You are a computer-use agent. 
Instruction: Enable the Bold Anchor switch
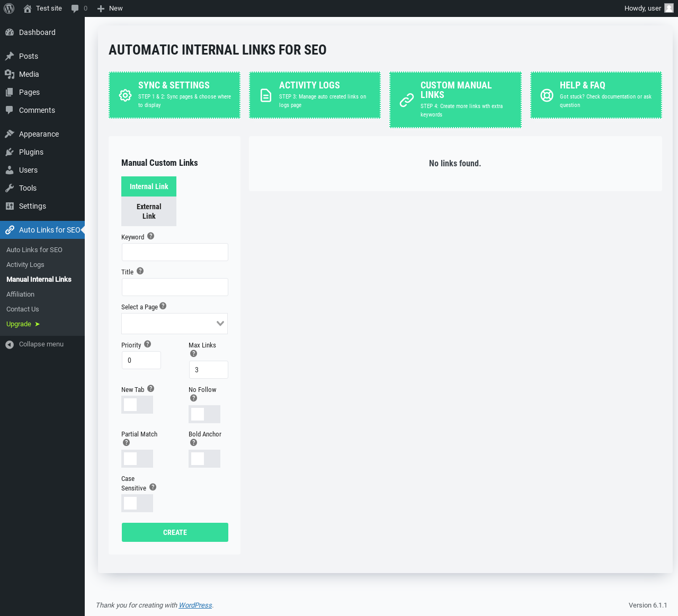(204, 459)
